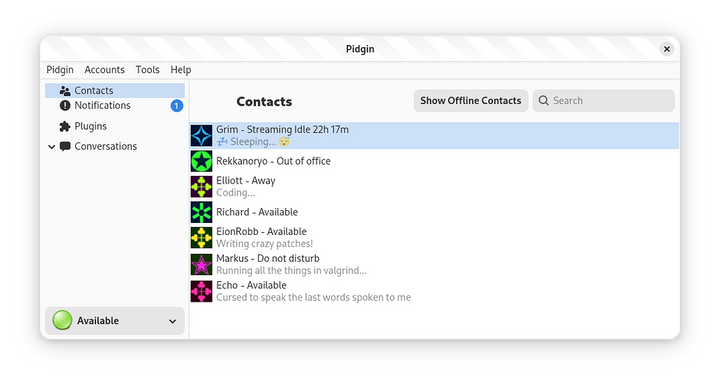This screenshot has width=720, height=384.
Task: Click the 'Coding...' status message
Action: [x=236, y=193]
